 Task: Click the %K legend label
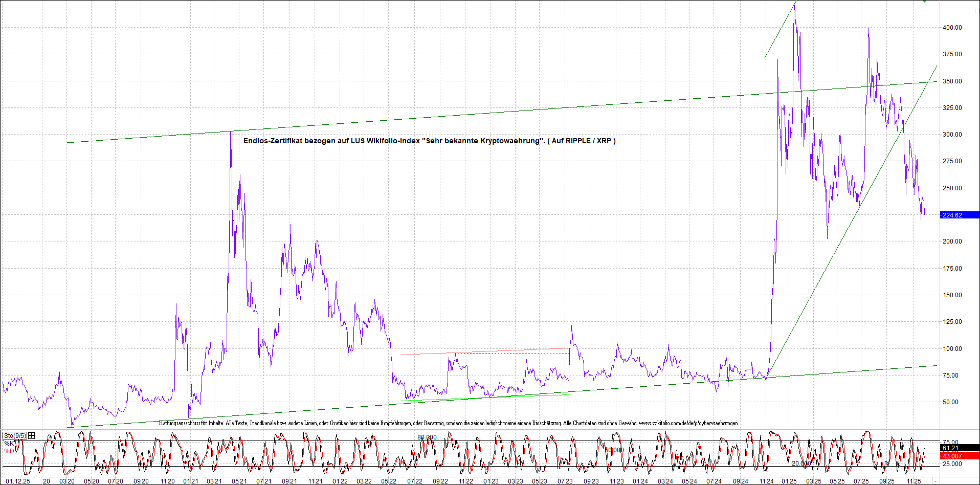(x=9, y=444)
